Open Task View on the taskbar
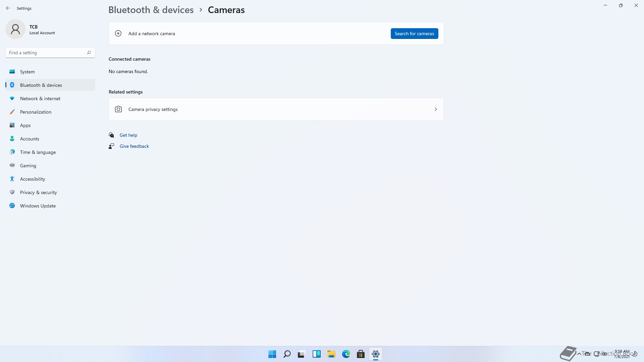The image size is (644, 362). tap(302, 354)
